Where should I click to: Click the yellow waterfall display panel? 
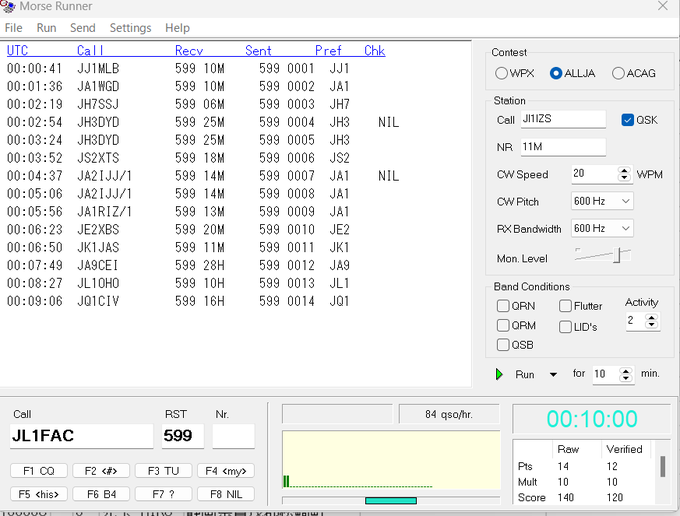coord(392,460)
